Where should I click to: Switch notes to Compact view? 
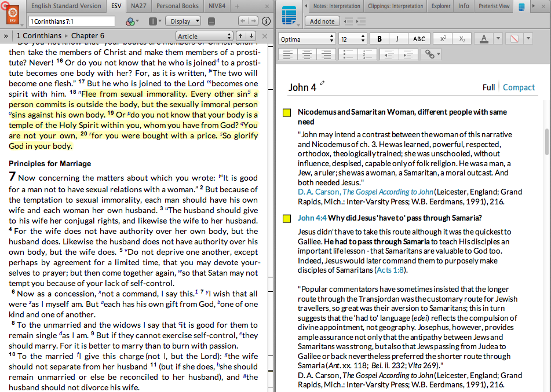tap(519, 87)
